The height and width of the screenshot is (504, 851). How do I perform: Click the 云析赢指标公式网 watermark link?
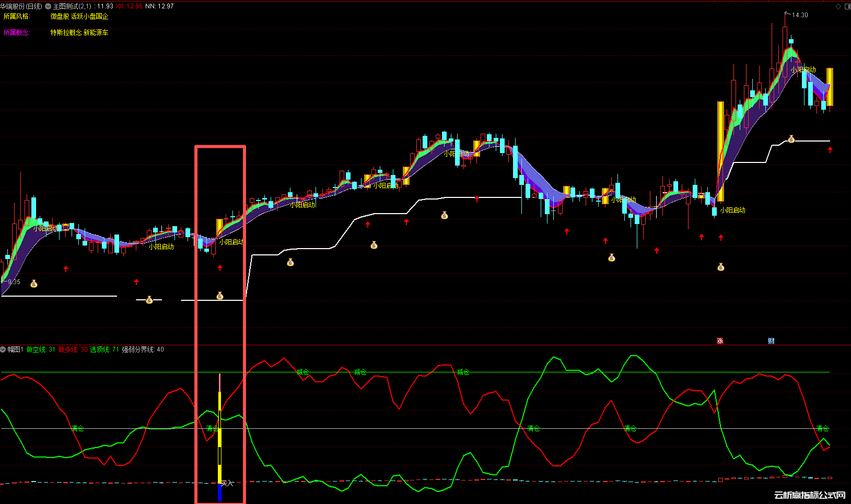(809, 495)
